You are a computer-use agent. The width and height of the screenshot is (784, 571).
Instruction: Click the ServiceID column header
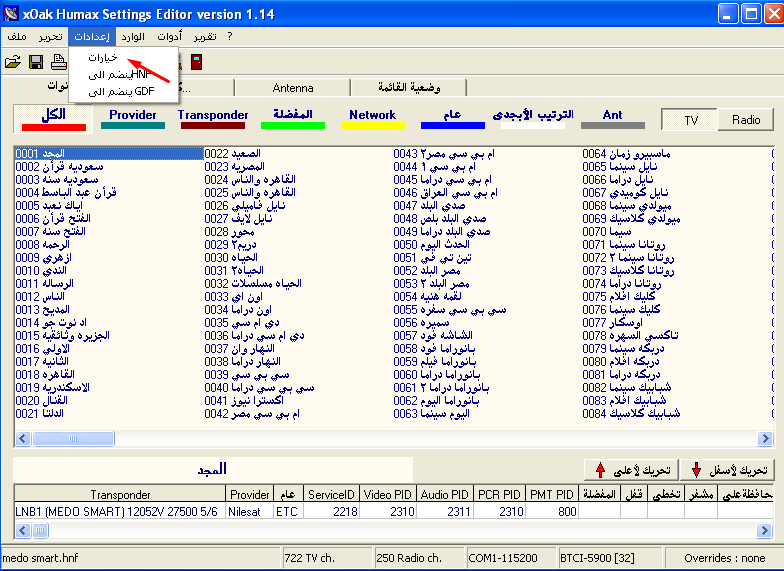click(331, 494)
